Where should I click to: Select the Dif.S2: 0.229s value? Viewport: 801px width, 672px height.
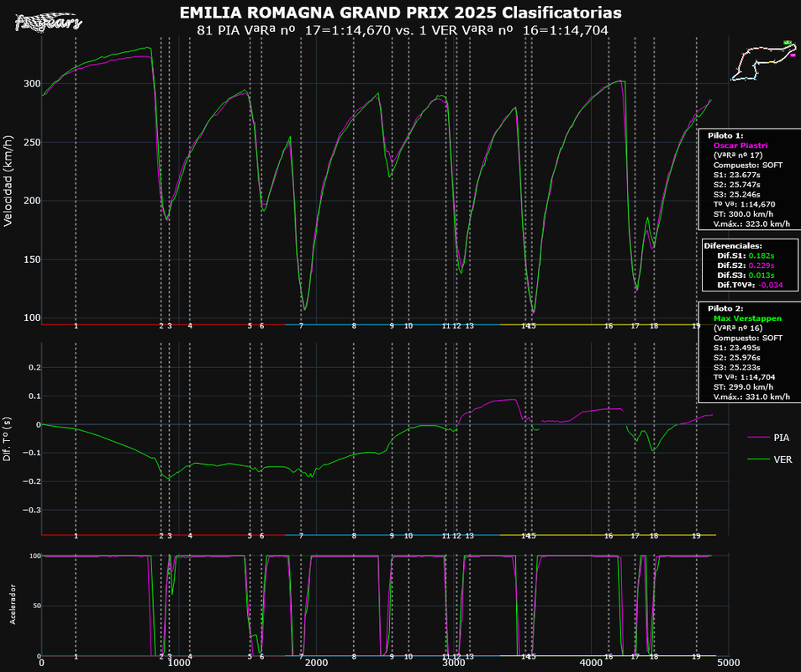point(746,265)
